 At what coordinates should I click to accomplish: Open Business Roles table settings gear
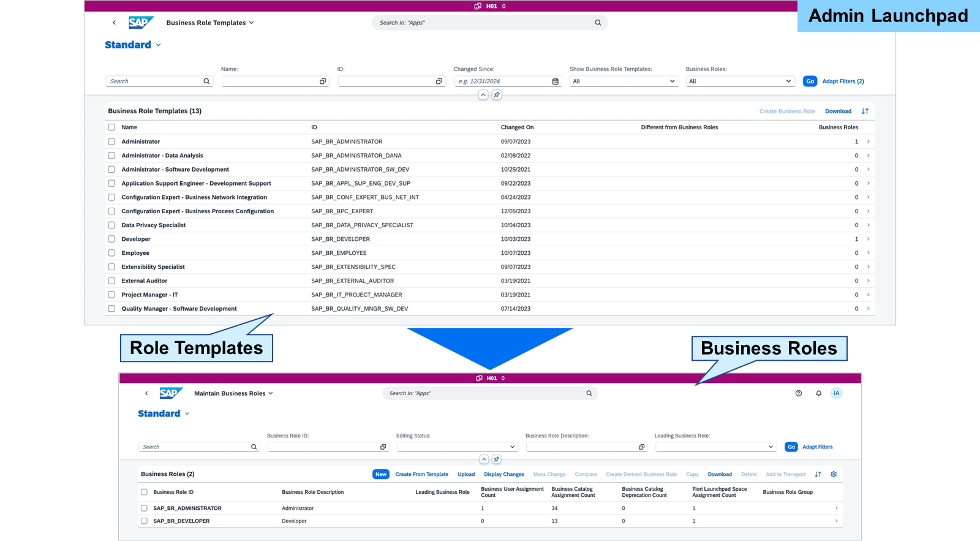(x=834, y=474)
